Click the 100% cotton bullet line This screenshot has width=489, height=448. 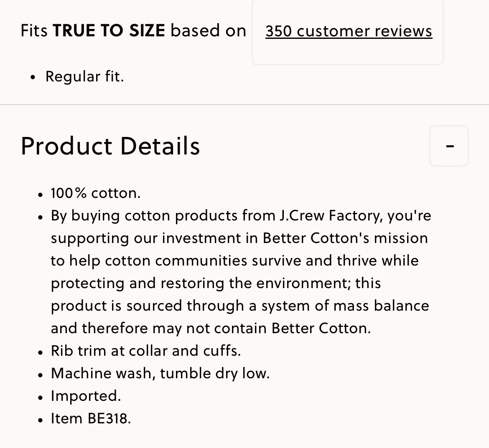click(96, 193)
